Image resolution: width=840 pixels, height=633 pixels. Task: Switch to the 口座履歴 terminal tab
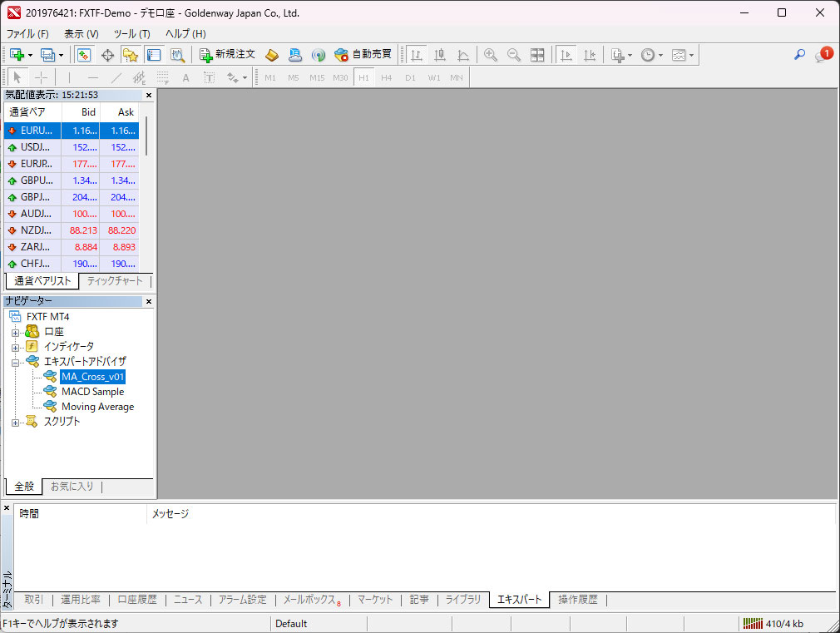[137, 600]
